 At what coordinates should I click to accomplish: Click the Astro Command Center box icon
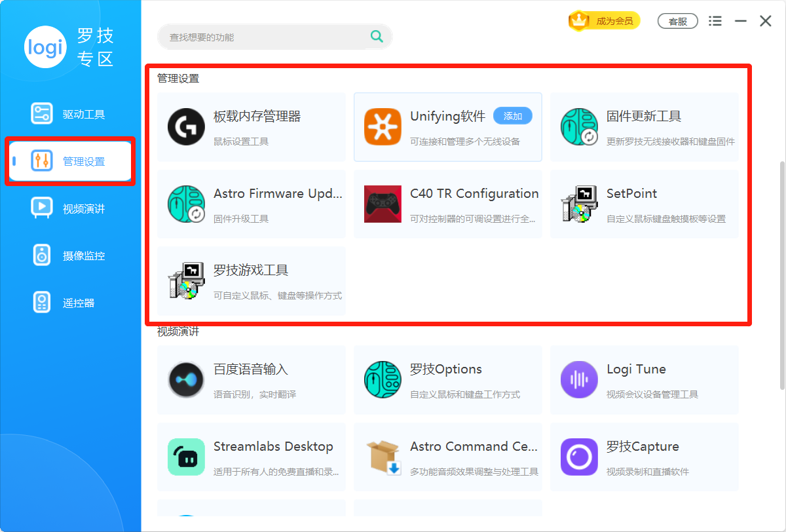click(x=383, y=457)
